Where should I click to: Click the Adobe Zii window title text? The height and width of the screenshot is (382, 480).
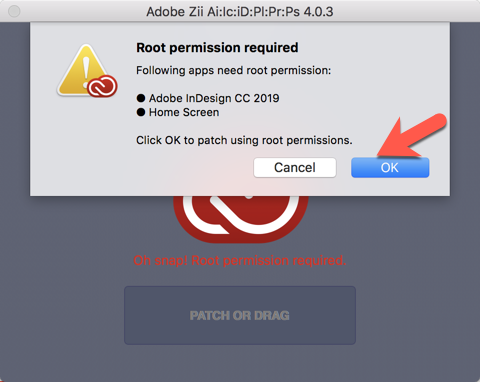[240, 12]
